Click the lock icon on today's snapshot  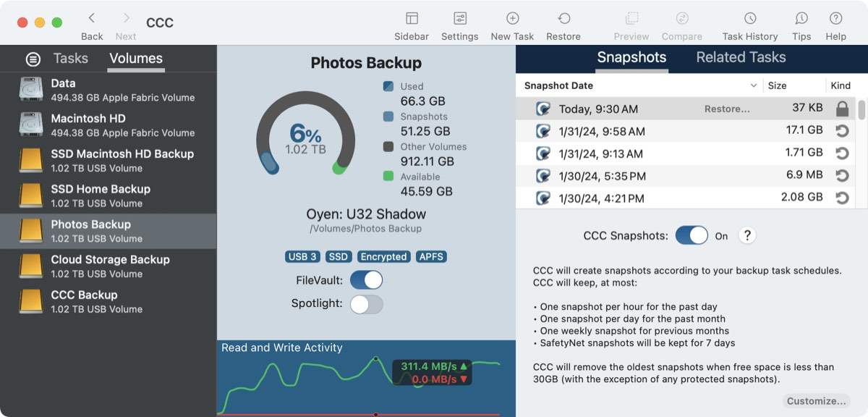[841, 109]
